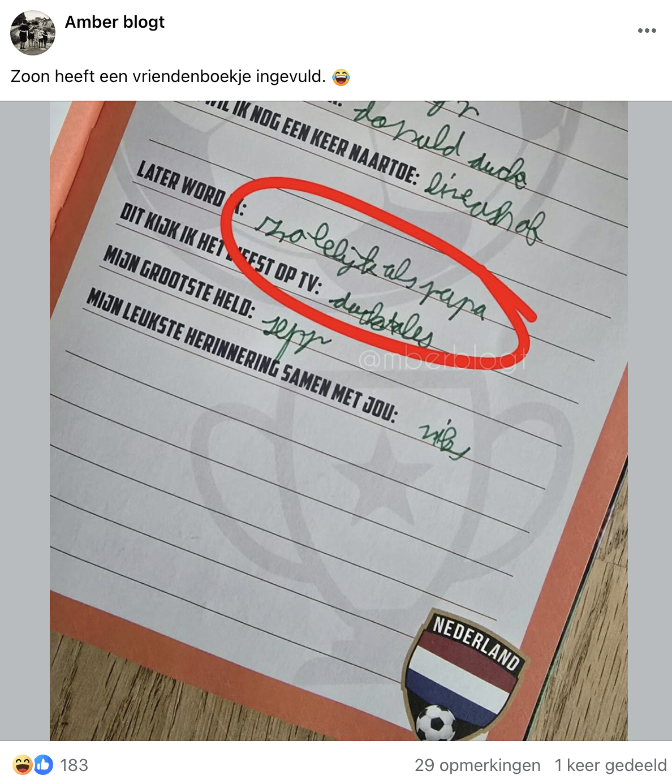
Task: Click the tears-of-joy emoji in caption
Action: click(341, 77)
